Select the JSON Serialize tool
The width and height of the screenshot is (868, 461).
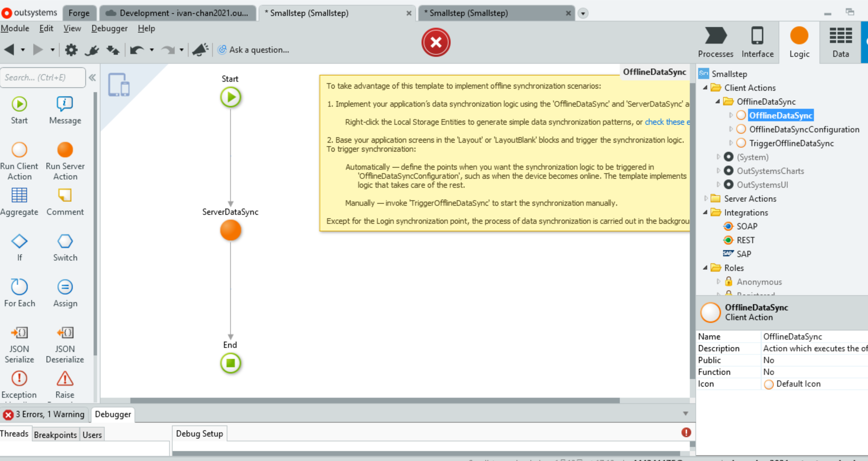tap(19, 344)
